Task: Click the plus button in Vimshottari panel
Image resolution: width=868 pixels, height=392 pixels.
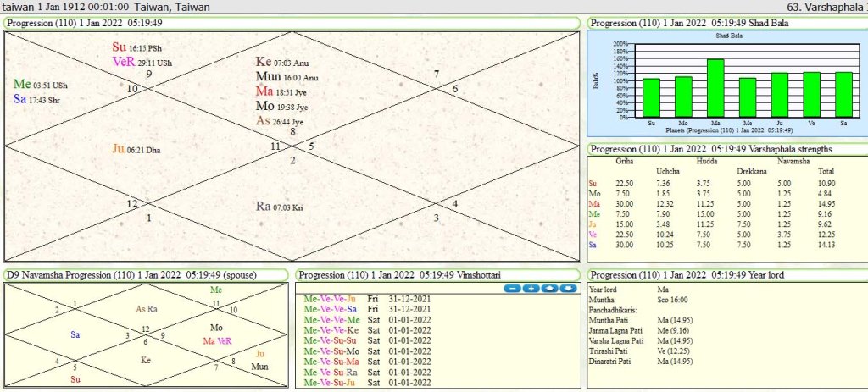Action: pos(531,288)
